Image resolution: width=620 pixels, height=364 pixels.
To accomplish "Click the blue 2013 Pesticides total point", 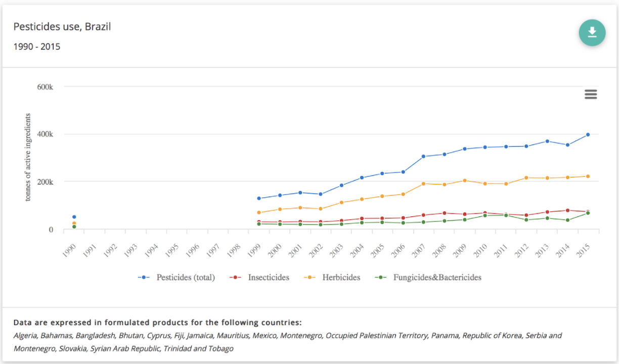I will tap(547, 141).
